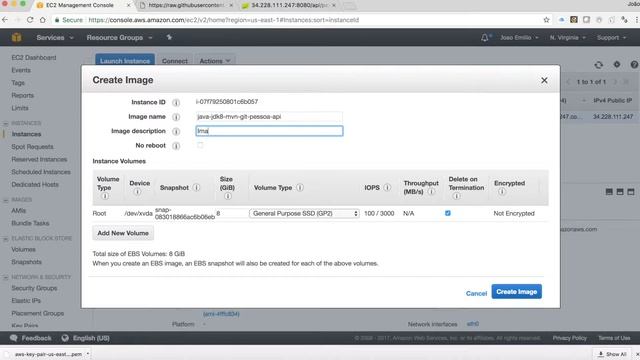Screen dimensions: 640x360
Task: Open the Joao Emilio account menu
Action: click(x=519, y=38)
